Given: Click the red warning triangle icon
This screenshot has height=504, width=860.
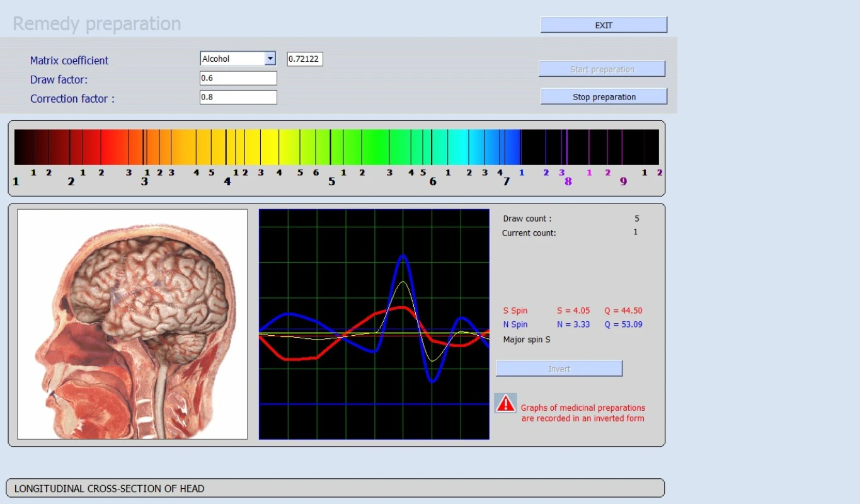Looking at the screenshot, I should 506,403.
